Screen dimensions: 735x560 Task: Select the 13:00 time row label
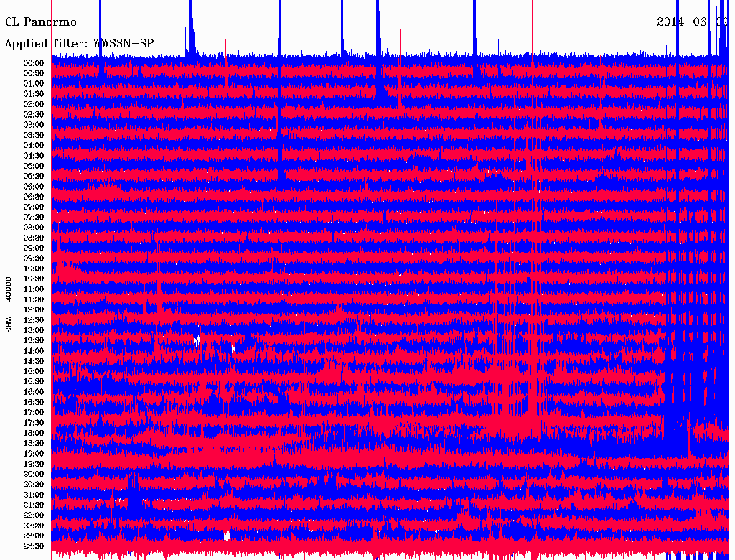pos(34,330)
